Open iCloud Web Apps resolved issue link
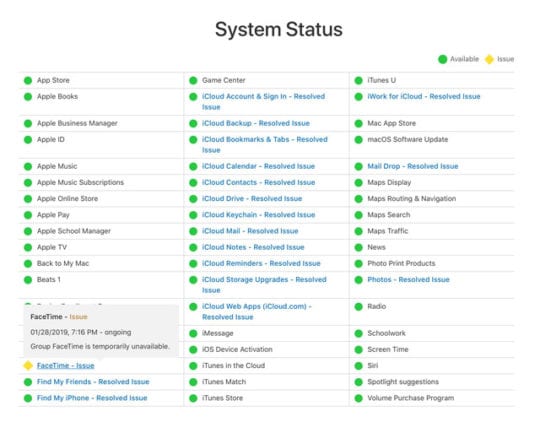 (257, 312)
